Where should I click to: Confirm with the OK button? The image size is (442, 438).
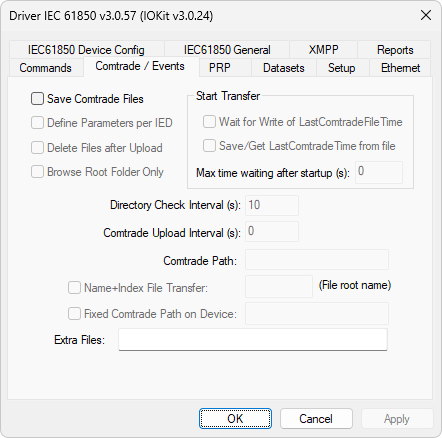coord(235,419)
